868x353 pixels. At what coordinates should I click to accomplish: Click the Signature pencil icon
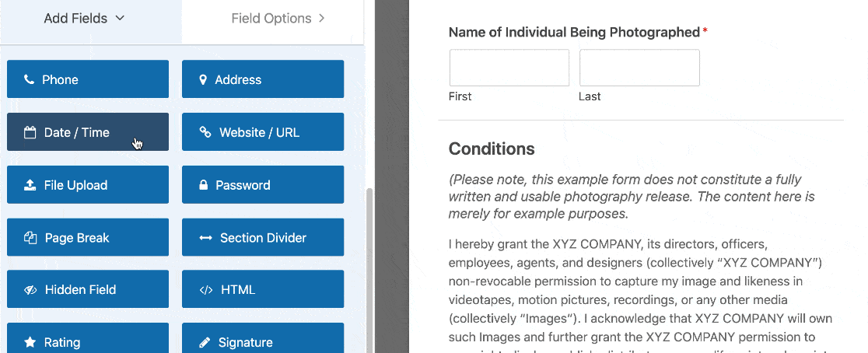click(205, 342)
